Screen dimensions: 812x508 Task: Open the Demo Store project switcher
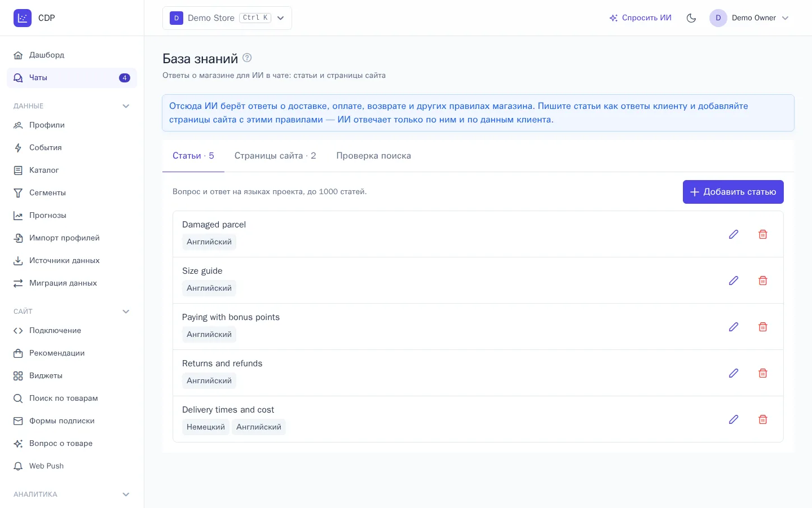(x=227, y=18)
